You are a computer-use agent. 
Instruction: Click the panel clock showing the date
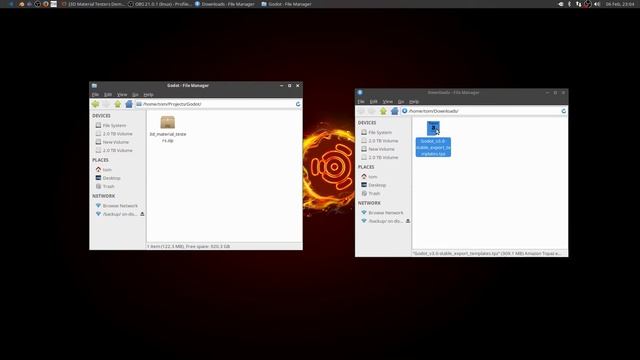click(x=620, y=4)
